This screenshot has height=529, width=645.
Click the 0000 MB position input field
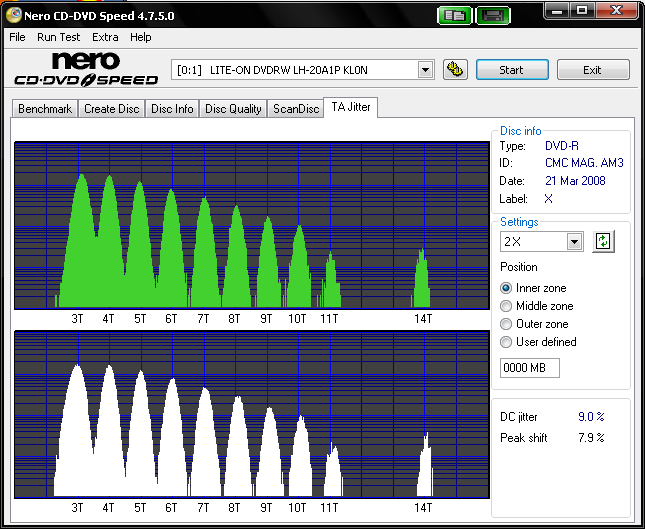pos(530,368)
